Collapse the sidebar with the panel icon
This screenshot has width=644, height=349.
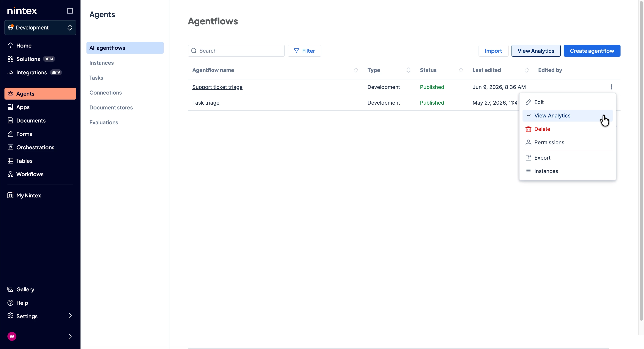[70, 11]
